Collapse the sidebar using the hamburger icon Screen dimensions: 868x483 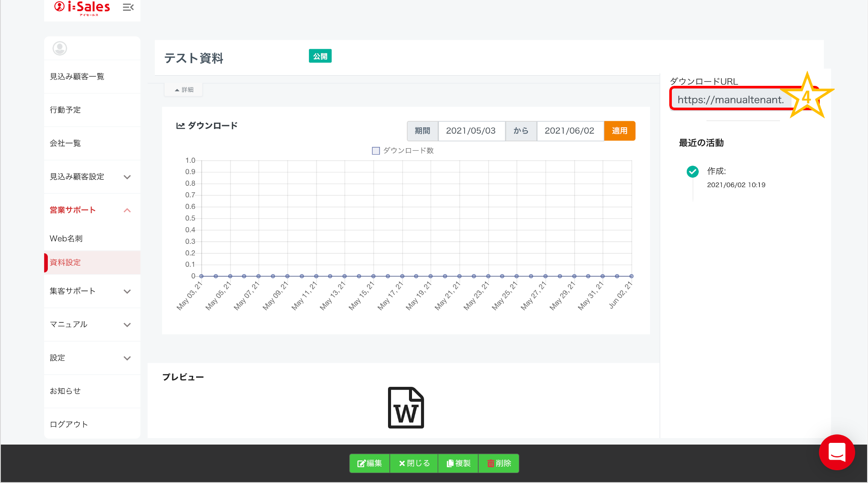coord(128,7)
